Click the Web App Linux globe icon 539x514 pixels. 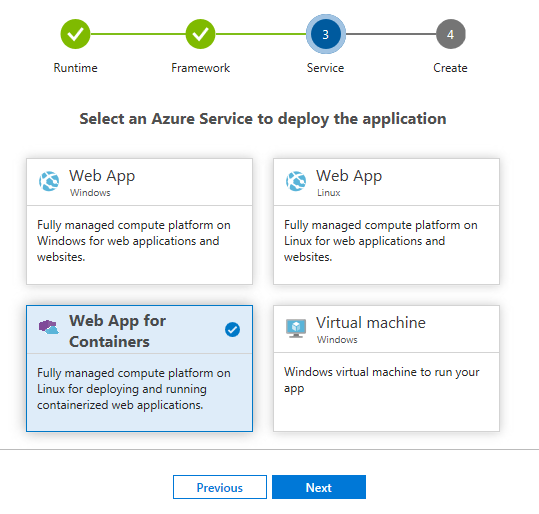click(296, 181)
